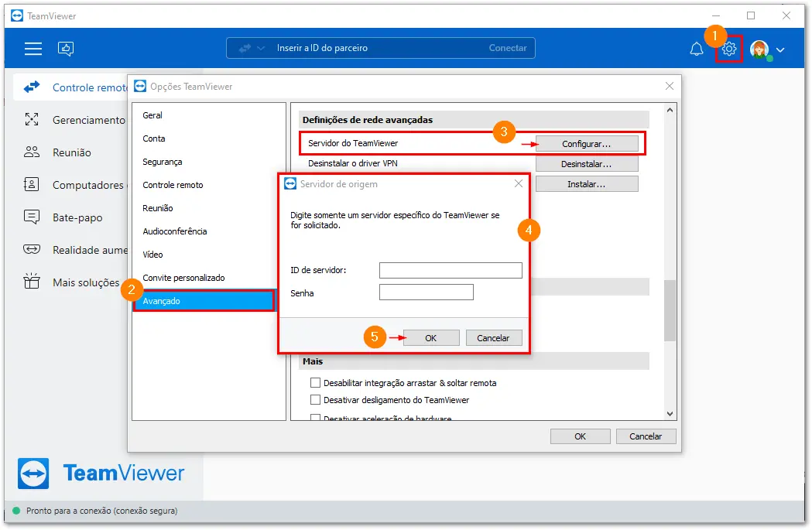Select Avançado in options list

click(204, 301)
